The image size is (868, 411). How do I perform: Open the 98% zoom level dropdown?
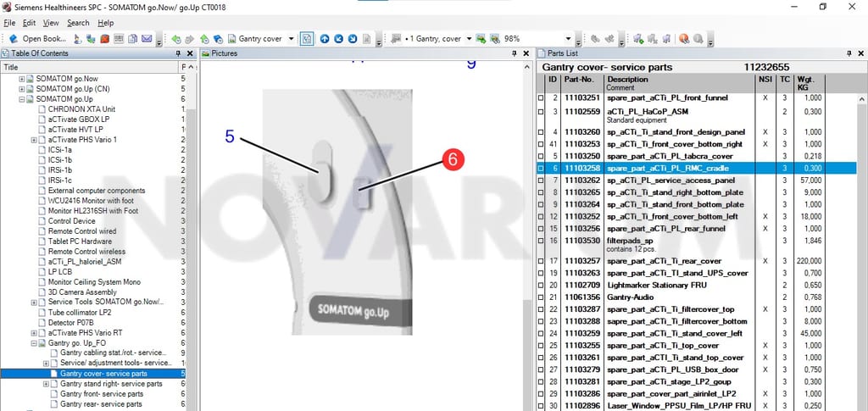coord(567,39)
